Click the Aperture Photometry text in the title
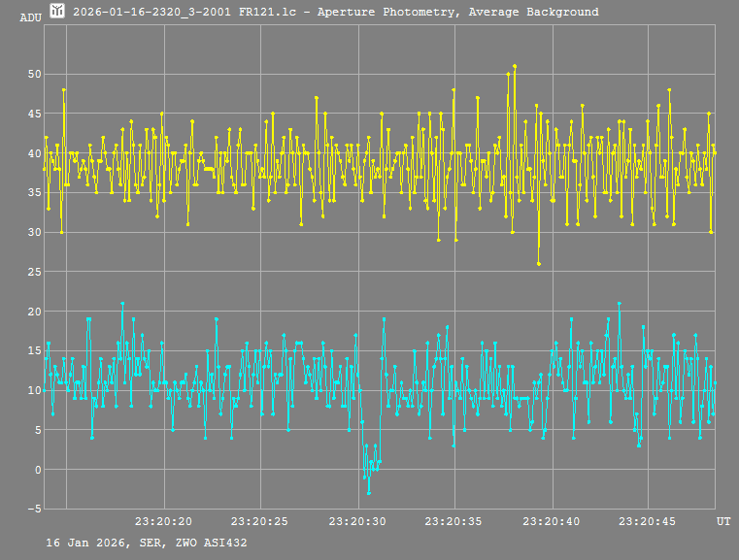The height and width of the screenshot is (560, 739). coord(389,12)
